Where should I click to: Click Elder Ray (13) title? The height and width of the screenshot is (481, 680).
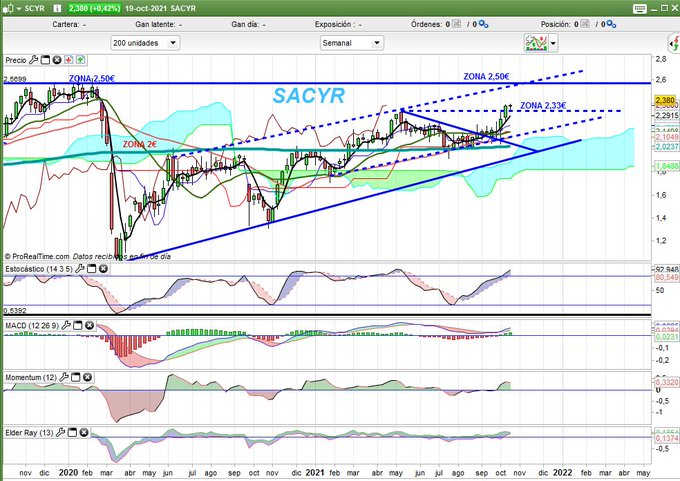29,432
